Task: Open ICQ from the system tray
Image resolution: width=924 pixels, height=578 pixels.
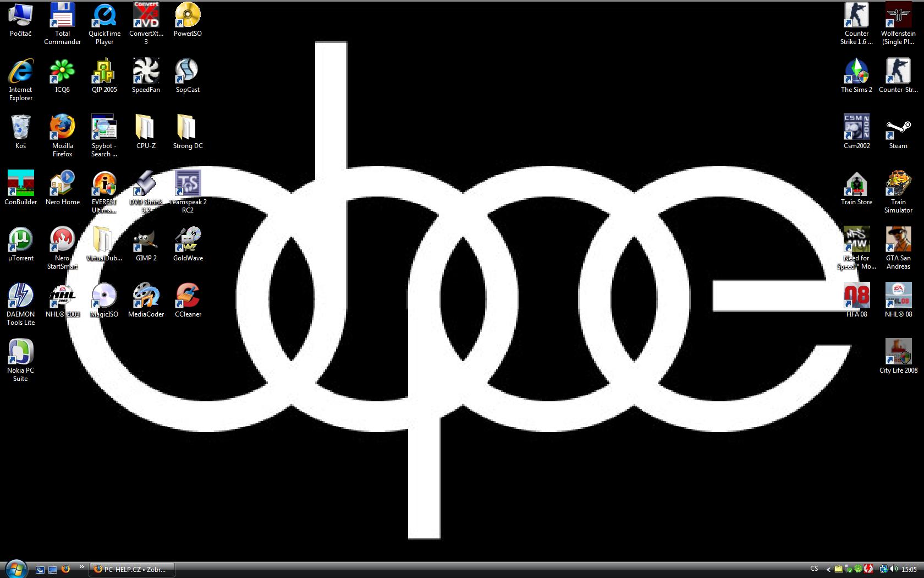Action: 858,570
